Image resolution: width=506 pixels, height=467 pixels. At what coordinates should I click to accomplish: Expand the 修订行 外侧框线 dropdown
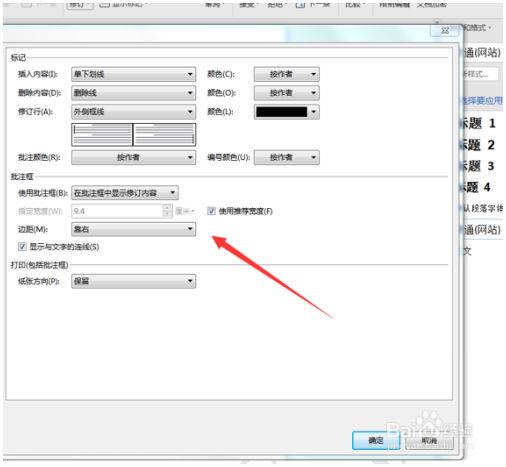point(133,112)
